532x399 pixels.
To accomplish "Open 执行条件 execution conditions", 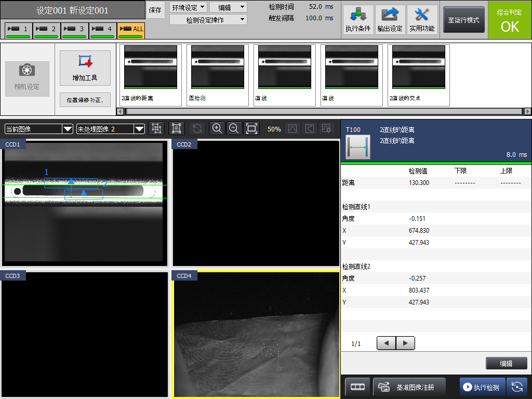I will tap(357, 20).
